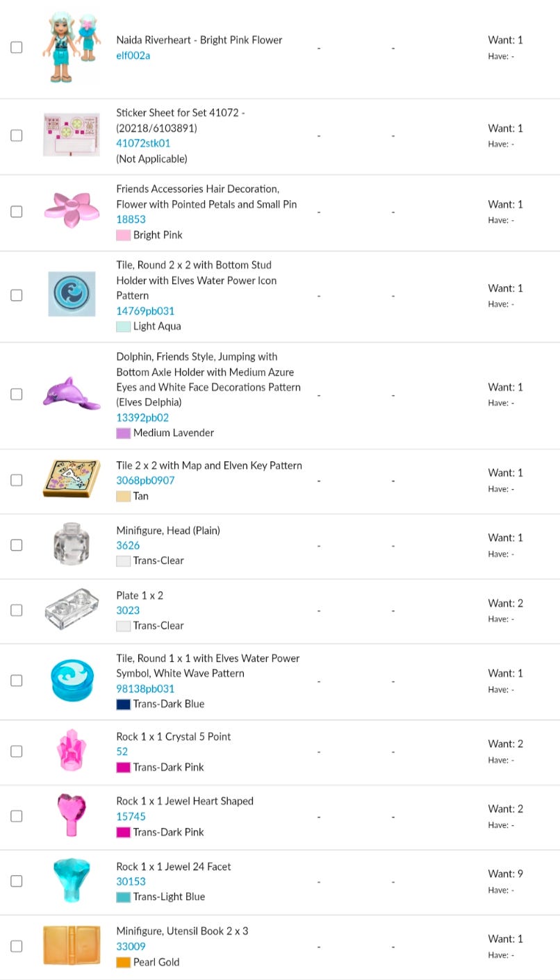
Task: Click the Elves Water Power tile image
Action: [72, 294]
